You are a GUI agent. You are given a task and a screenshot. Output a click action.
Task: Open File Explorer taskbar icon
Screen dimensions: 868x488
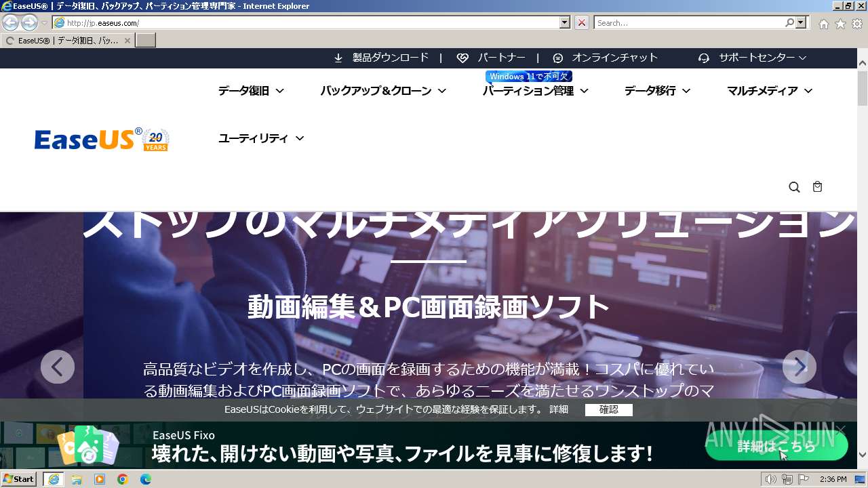coord(77,479)
